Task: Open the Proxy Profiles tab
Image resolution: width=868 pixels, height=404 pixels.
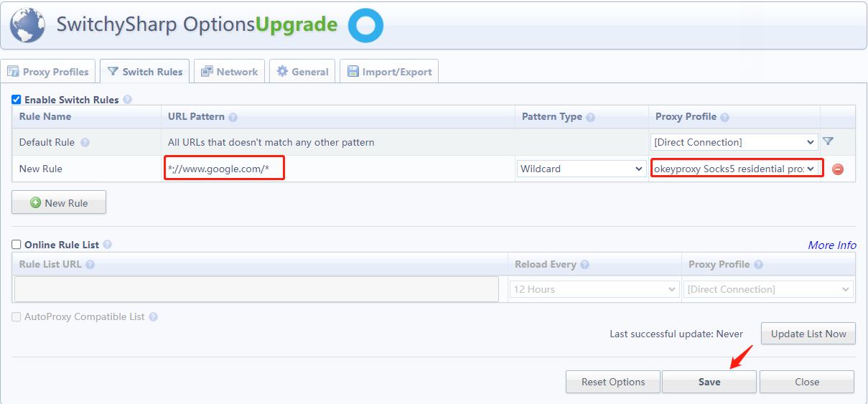Action: click(x=48, y=72)
